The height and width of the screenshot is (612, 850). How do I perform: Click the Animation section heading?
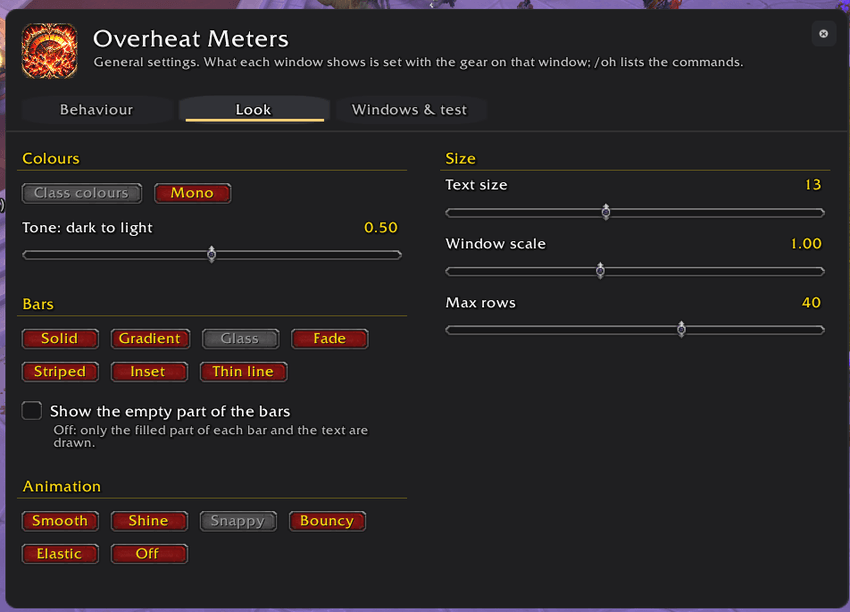pos(62,486)
